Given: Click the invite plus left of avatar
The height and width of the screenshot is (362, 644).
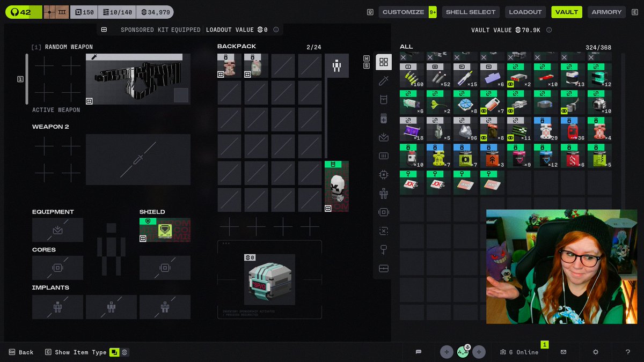Looking at the screenshot, I should 447,352.
